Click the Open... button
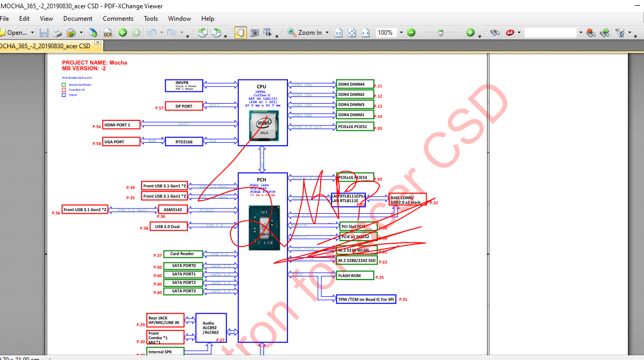Viewport: 644px width, 360px height. coord(14,32)
